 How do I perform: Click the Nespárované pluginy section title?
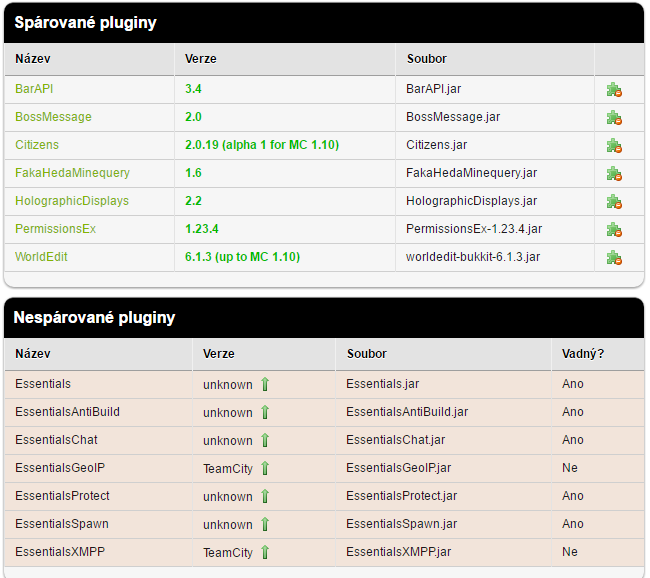click(94, 317)
